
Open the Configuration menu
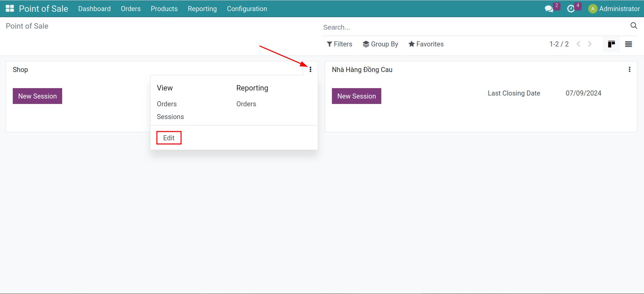[247, 9]
